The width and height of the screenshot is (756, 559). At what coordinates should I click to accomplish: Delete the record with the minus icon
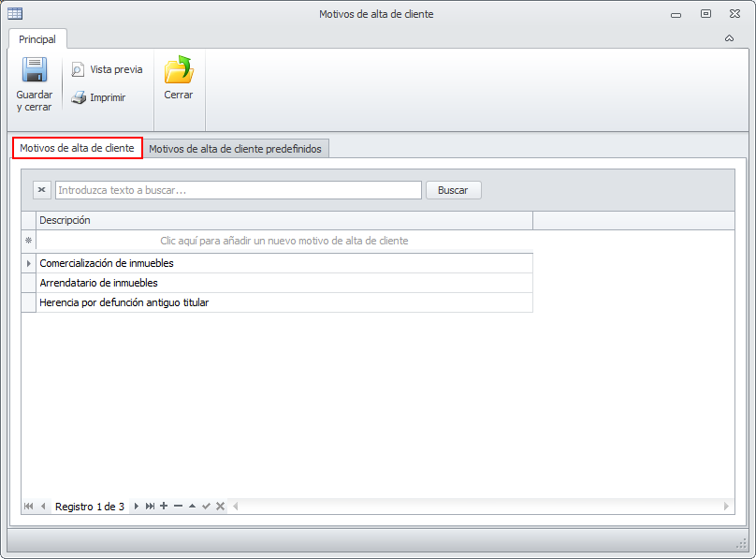click(x=179, y=506)
